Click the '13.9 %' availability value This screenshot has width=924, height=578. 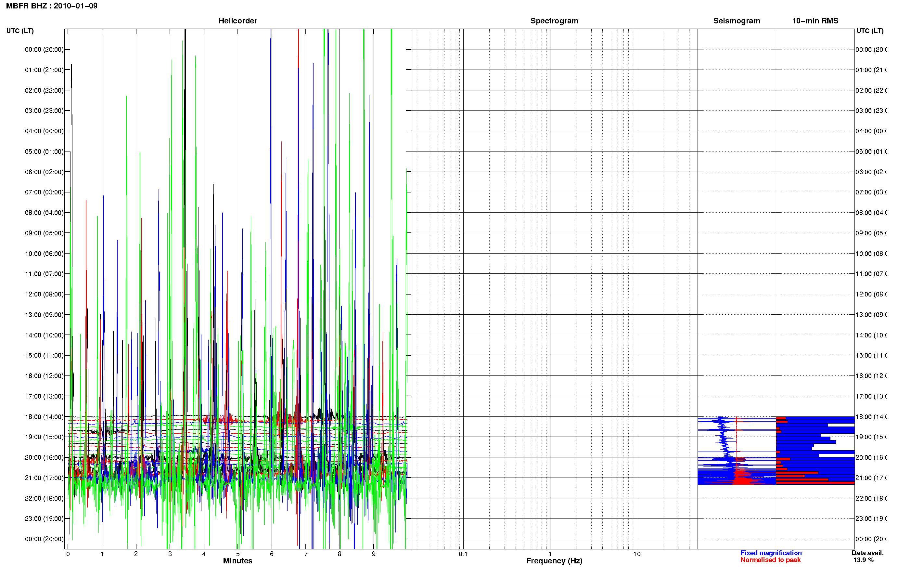(863, 560)
